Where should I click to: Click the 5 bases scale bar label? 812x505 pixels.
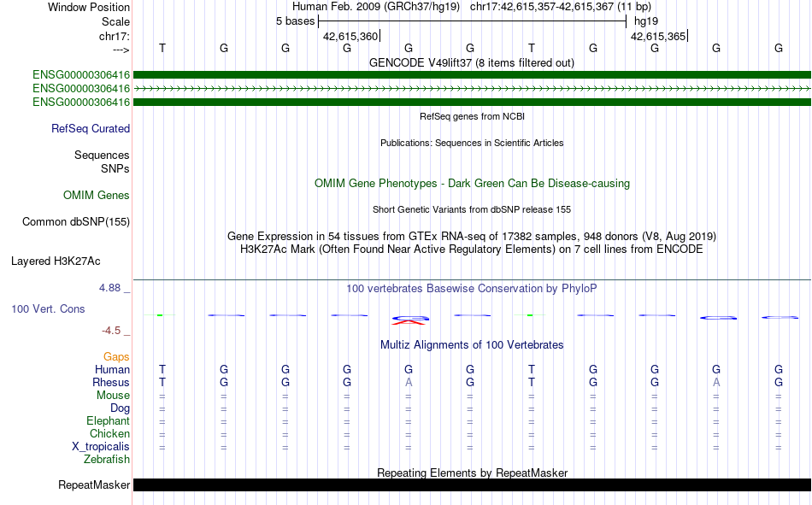click(295, 21)
